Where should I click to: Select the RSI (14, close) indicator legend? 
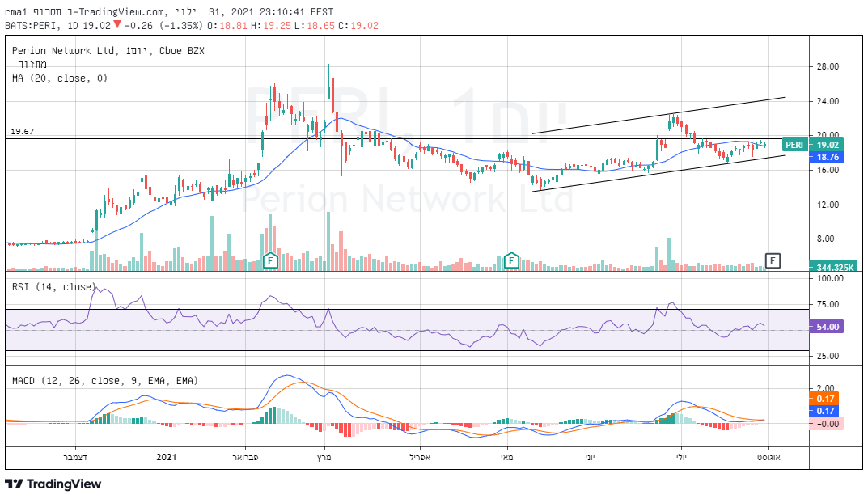[x=53, y=287]
